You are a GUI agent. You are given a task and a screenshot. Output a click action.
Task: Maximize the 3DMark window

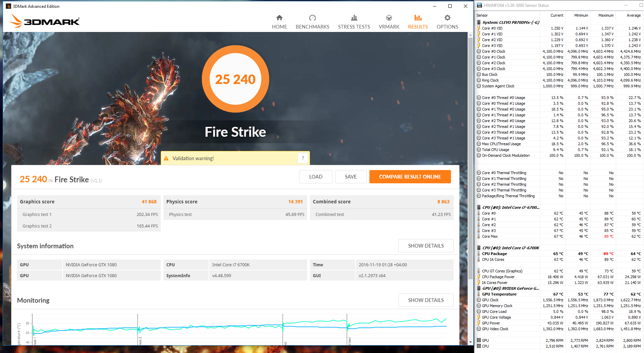[x=450, y=6]
